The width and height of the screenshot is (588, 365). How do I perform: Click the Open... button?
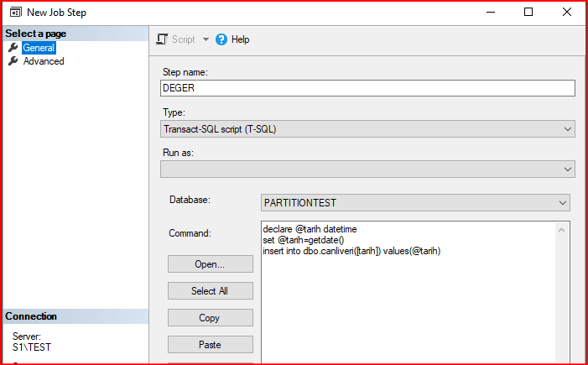pyautogui.click(x=210, y=263)
